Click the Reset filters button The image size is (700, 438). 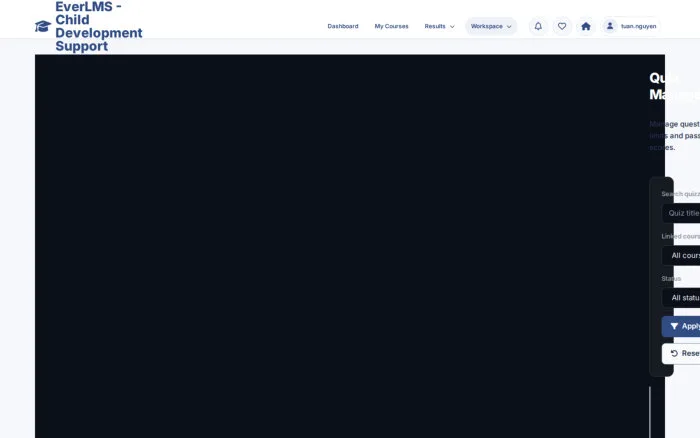point(681,354)
